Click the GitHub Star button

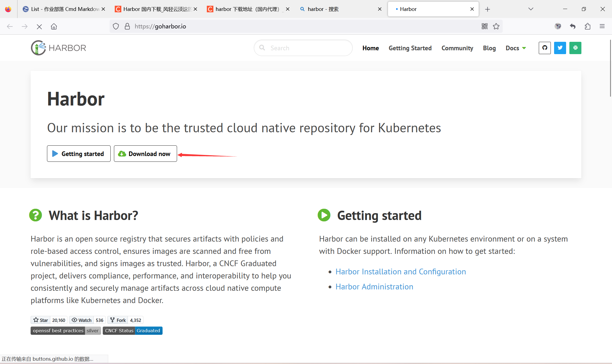[40, 320]
